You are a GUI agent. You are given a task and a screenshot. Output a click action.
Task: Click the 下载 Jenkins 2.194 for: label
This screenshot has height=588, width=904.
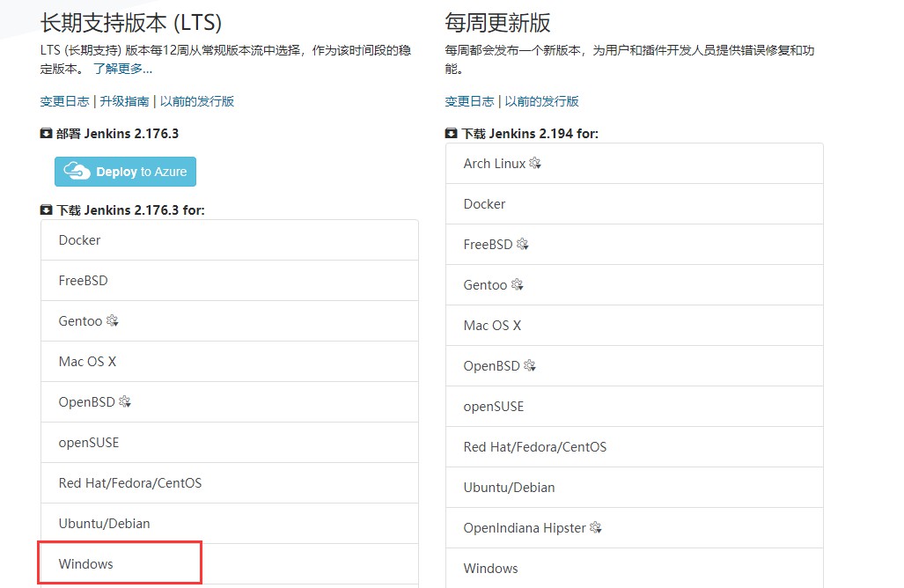530,134
